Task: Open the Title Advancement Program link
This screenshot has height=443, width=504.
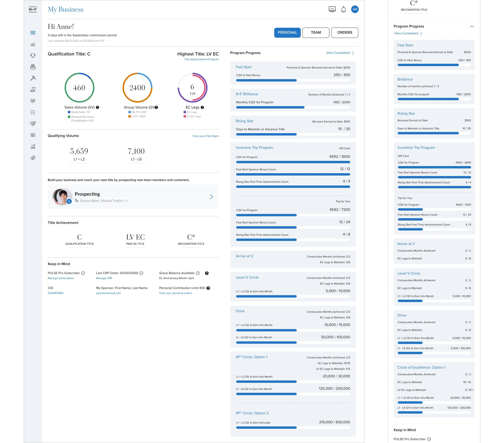Action: pyautogui.click(x=201, y=60)
